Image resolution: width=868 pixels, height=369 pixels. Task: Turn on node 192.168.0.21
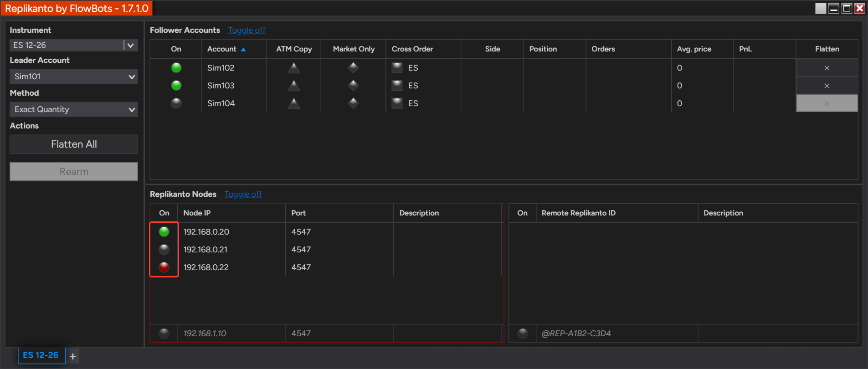pyautogui.click(x=164, y=250)
